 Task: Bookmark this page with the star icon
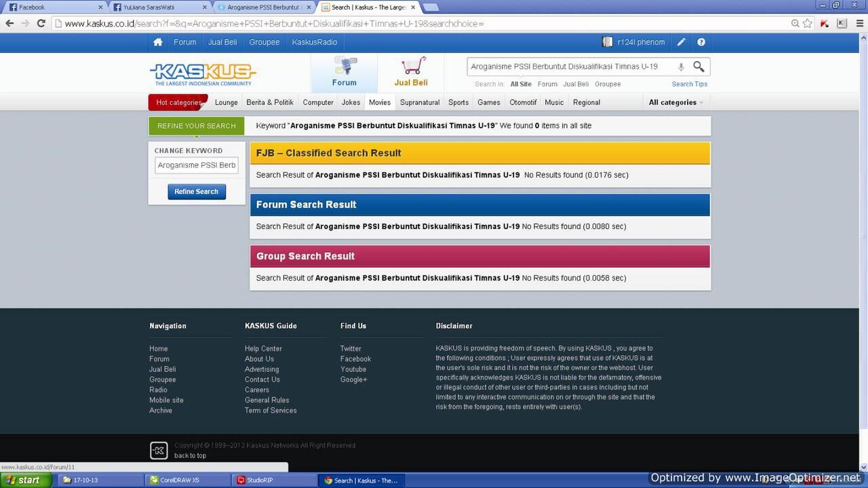click(808, 23)
